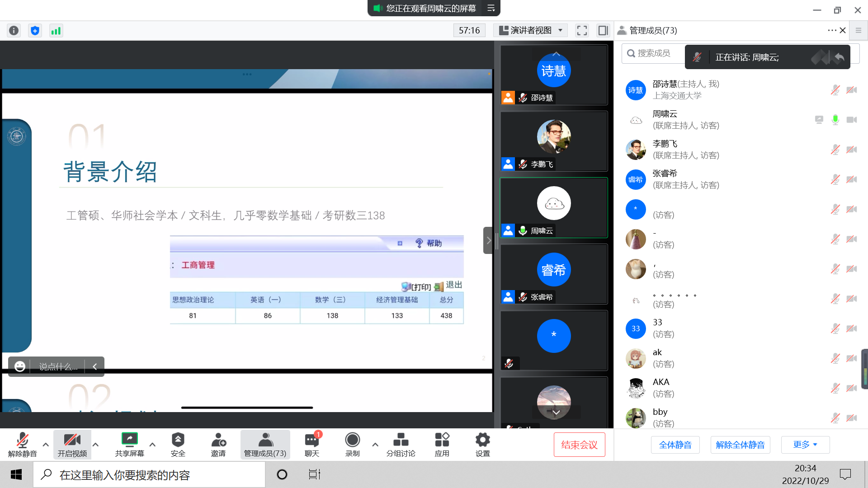This screenshot has width=868, height=488.
Task: Enter fullscreen mode icon in top bar
Action: click(x=582, y=30)
